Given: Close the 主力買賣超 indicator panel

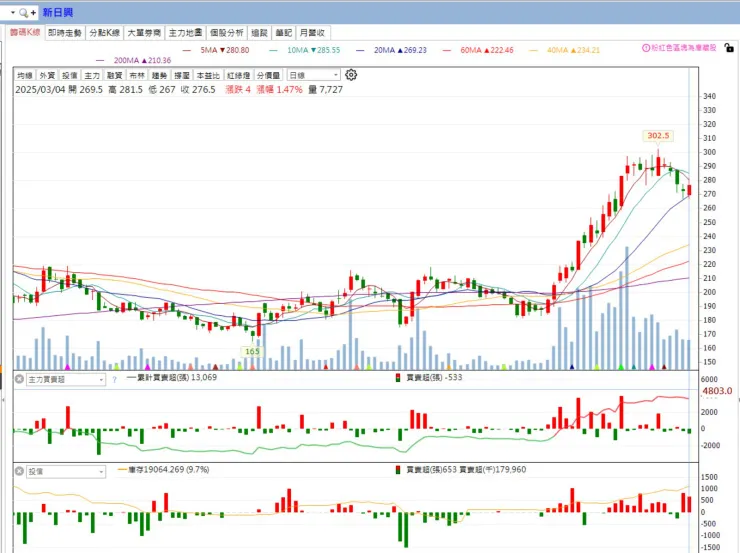Looking at the screenshot, I should pyautogui.click(x=19, y=379).
